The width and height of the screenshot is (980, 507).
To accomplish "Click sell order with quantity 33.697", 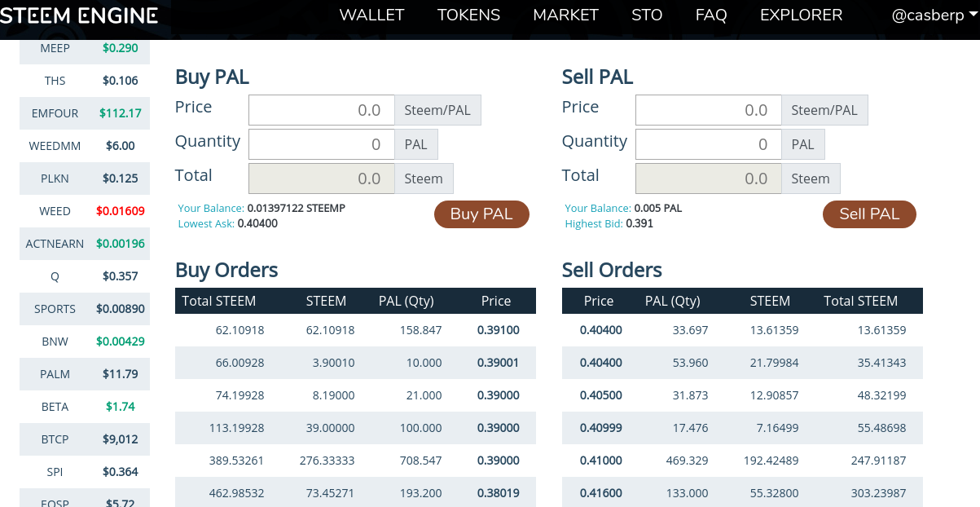I will point(742,330).
